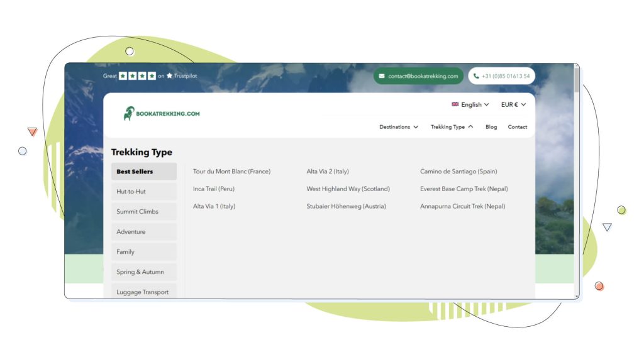Open Stubaier Höhenweg (Austria) link
644x362 pixels.
[x=346, y=206]
